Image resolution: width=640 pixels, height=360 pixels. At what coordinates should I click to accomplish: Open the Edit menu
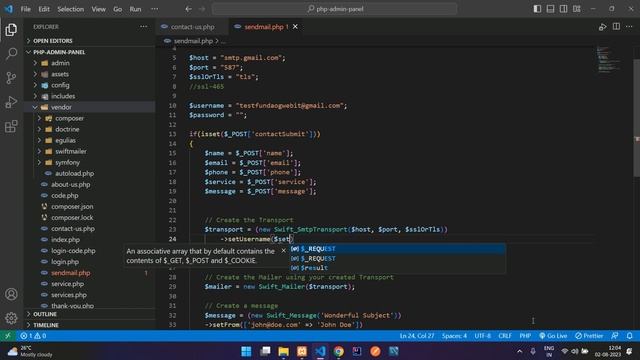pos(44,9)
